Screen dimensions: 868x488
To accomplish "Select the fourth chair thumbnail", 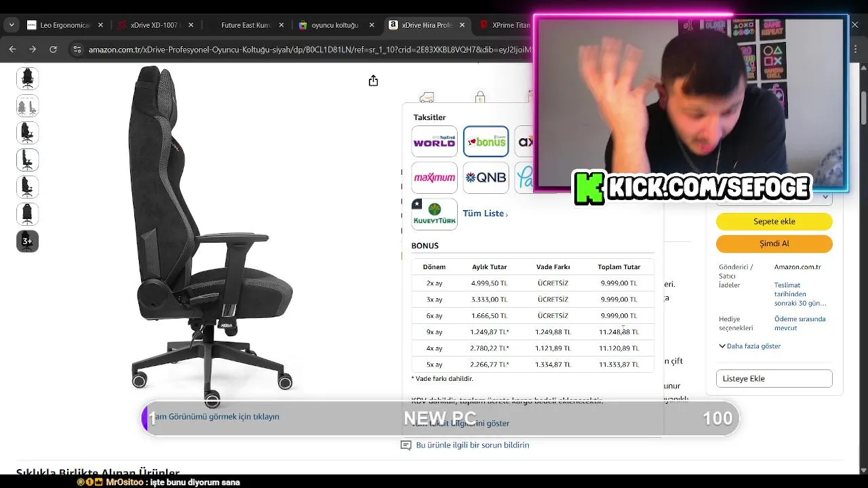I will click(x=27, y=160).
